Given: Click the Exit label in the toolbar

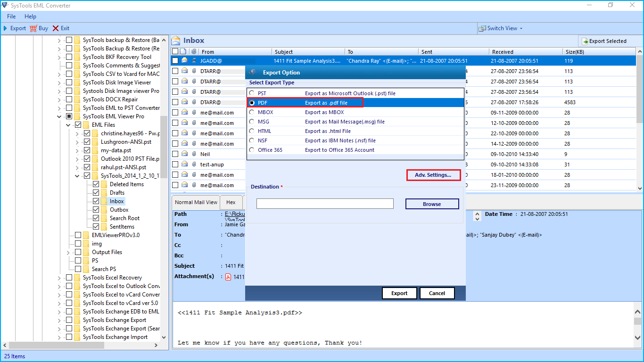Looking at the screenshot, I should tap(65, 28).
